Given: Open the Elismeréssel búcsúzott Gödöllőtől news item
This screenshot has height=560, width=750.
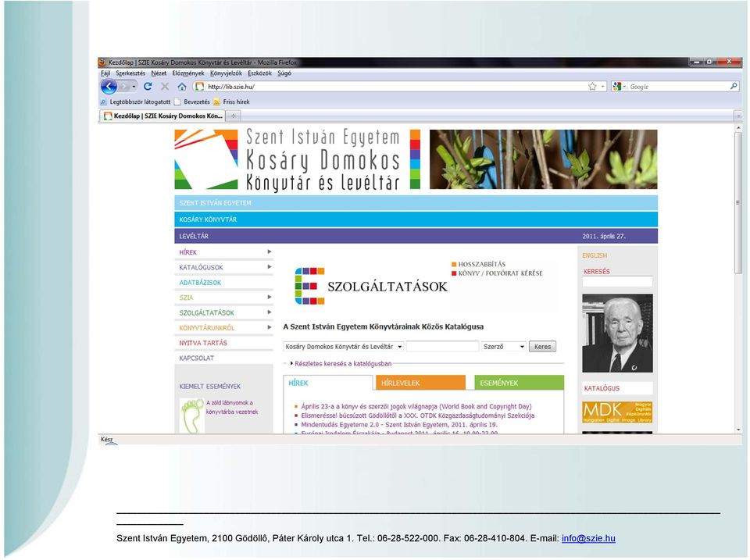Looking at the screenshot, I should tap(417, 416).
